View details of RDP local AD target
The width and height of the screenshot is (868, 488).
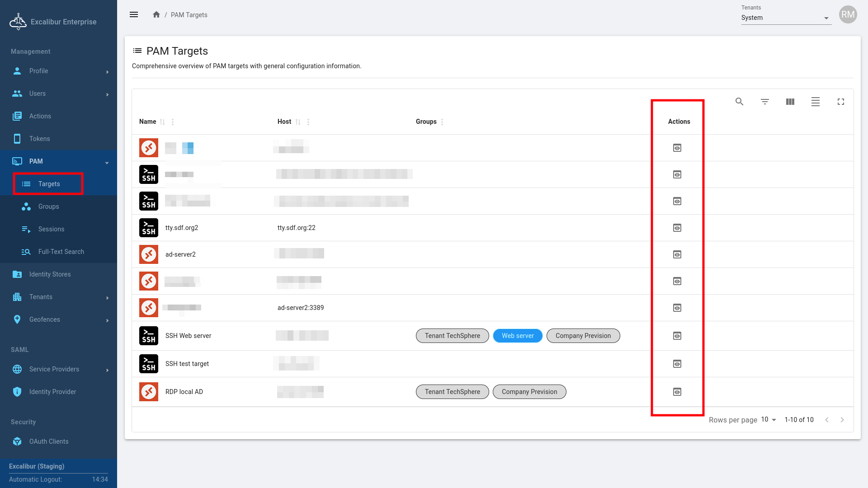pyautogui.click(x=677, y=392)
